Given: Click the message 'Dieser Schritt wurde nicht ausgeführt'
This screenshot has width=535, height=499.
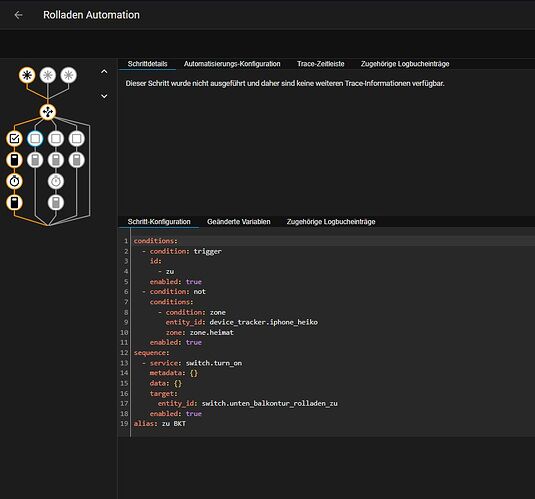Looking at the screenshot, I should click(285, 83).
